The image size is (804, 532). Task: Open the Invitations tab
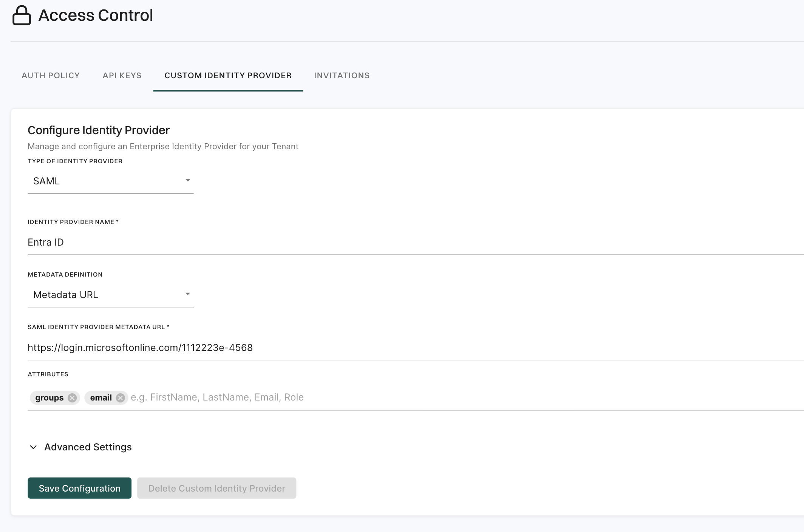[342, 75]
